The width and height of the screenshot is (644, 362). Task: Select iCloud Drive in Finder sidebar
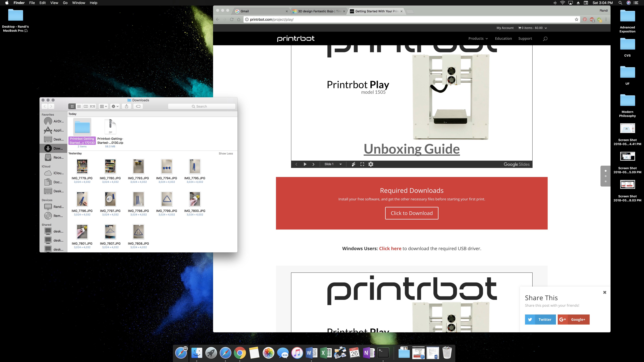[x=54, y=173]
